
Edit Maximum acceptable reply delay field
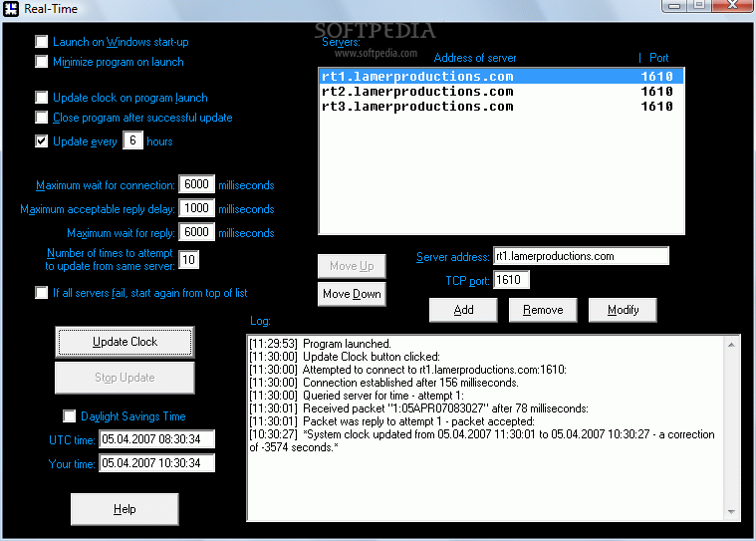click(196, 208)
